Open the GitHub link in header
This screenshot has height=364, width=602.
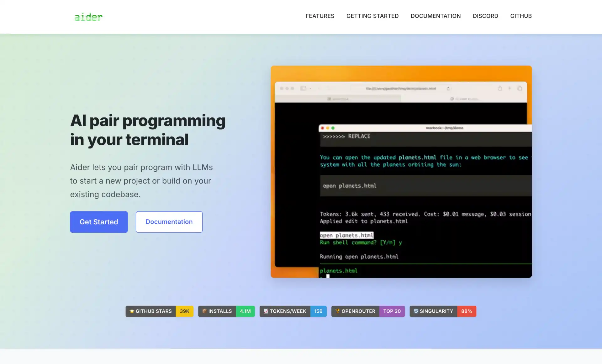[x=521, y=16]
